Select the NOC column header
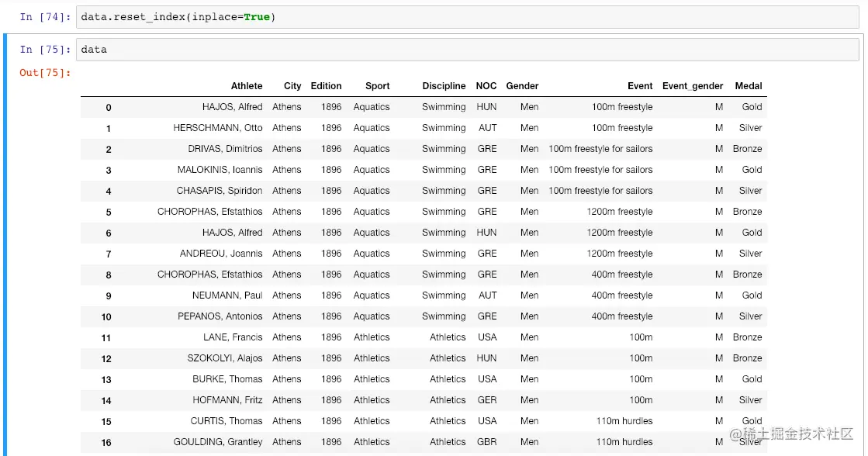 pos(486,86)
